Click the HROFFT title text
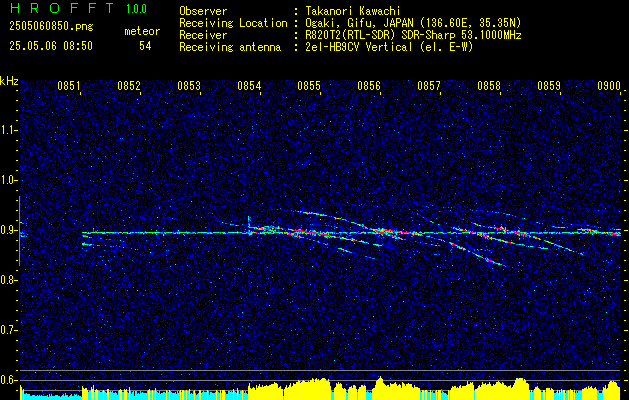Screen dimensions: 629x400 62,8
